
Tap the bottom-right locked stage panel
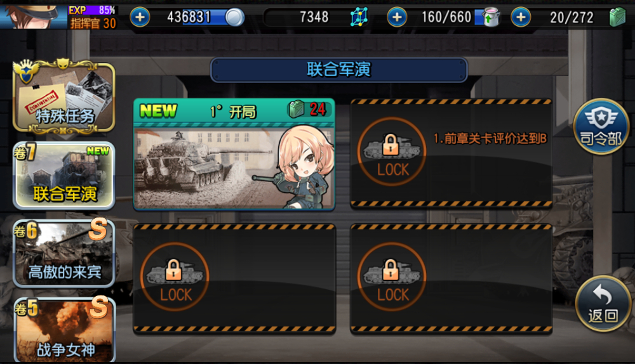point(451,278)
